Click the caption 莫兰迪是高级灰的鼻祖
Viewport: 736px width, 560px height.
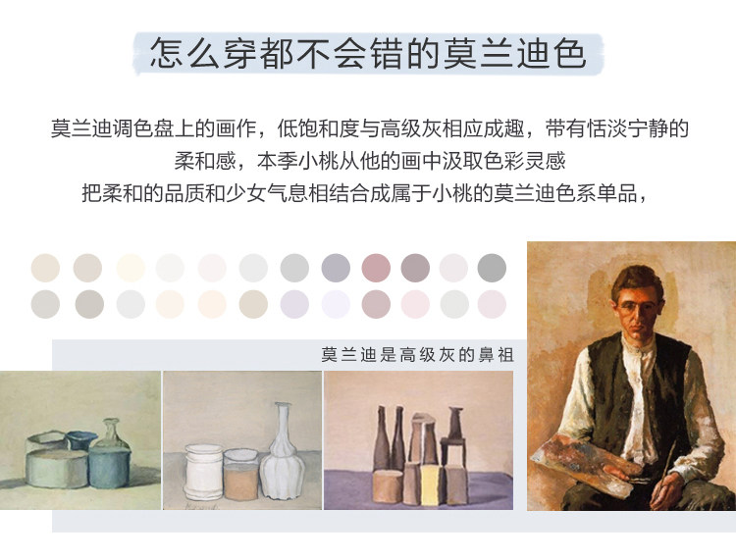coord(417,355)
